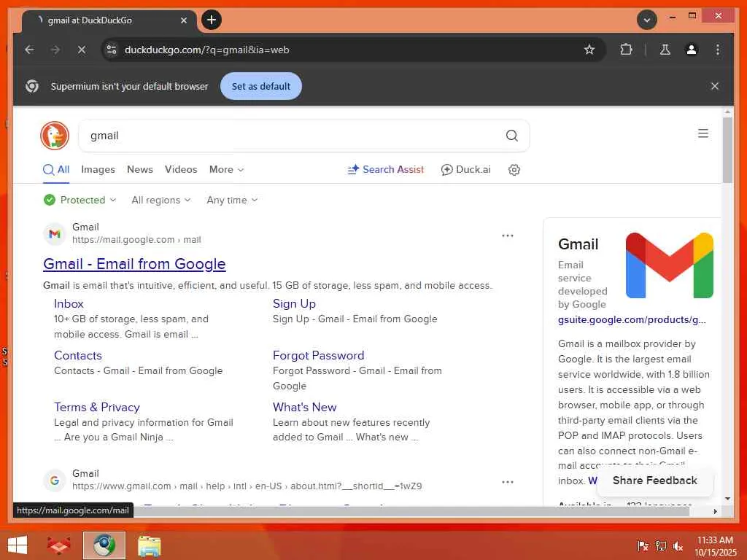
Task: Open Gmail - Email from Google result
Action: pyautogui.click(x=134, y=264)
